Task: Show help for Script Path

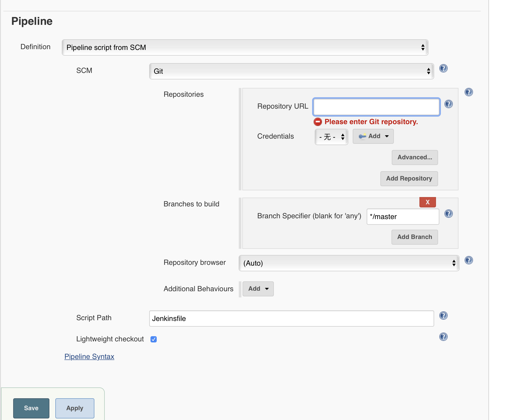Action: 443,315
